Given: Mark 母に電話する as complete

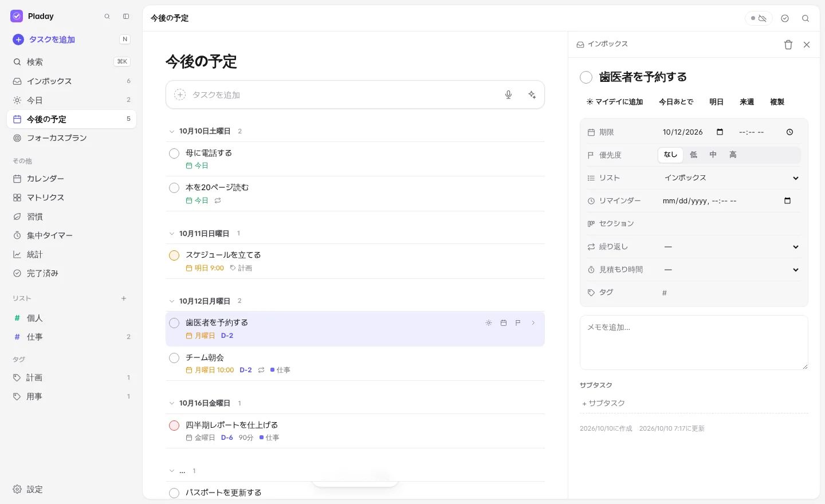Looking at the screenshot, I should point(174,153).
